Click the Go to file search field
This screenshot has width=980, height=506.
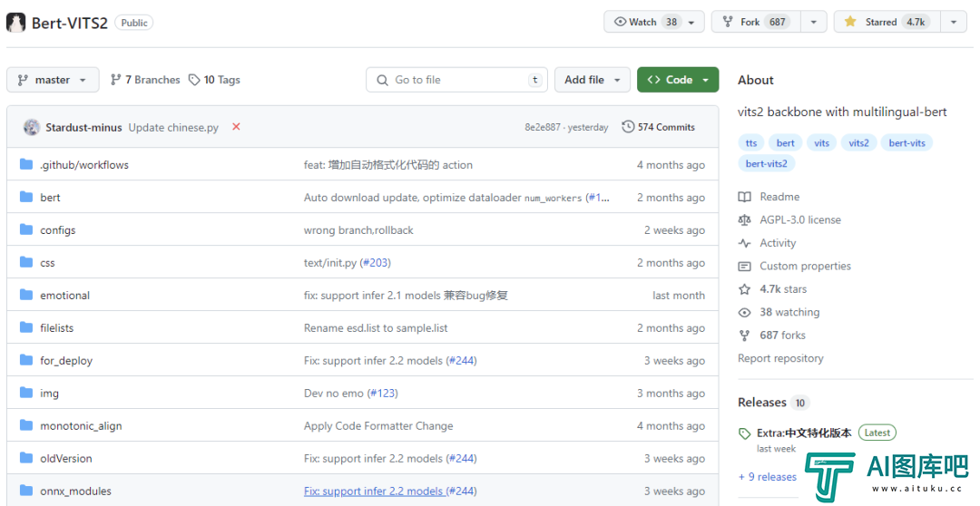click(456, 80)
